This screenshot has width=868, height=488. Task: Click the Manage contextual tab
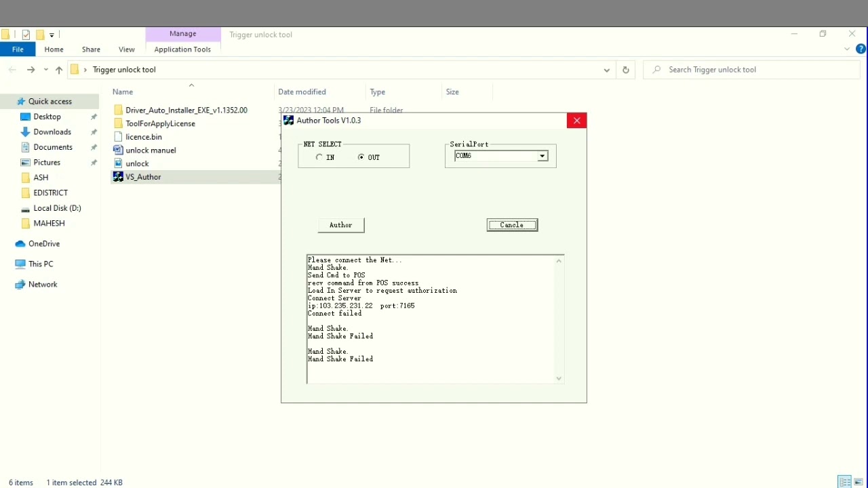click(x=183, y=34)
